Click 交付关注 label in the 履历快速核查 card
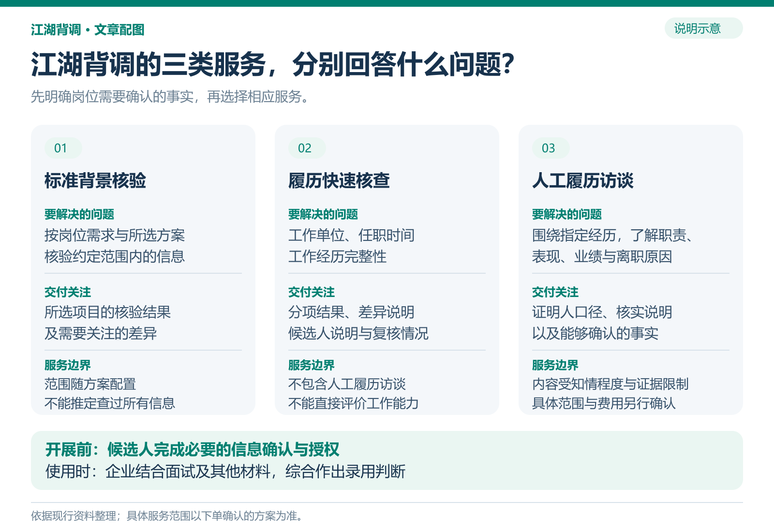The height and width of the screenshot is (532, 774). (312, 292)
